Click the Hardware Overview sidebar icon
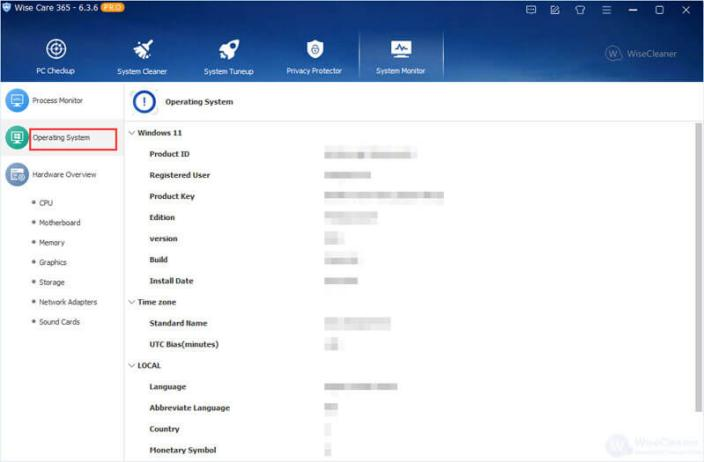 17,174
